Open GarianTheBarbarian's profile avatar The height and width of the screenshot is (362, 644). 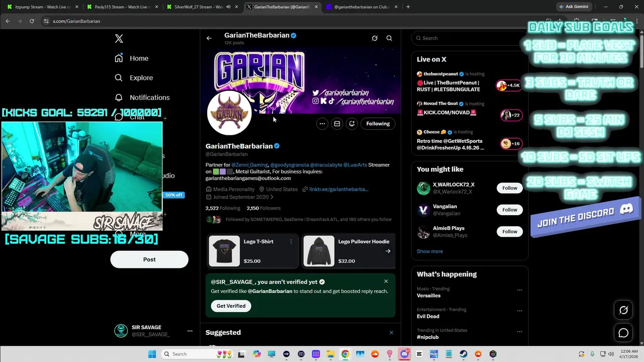(229, 113)
